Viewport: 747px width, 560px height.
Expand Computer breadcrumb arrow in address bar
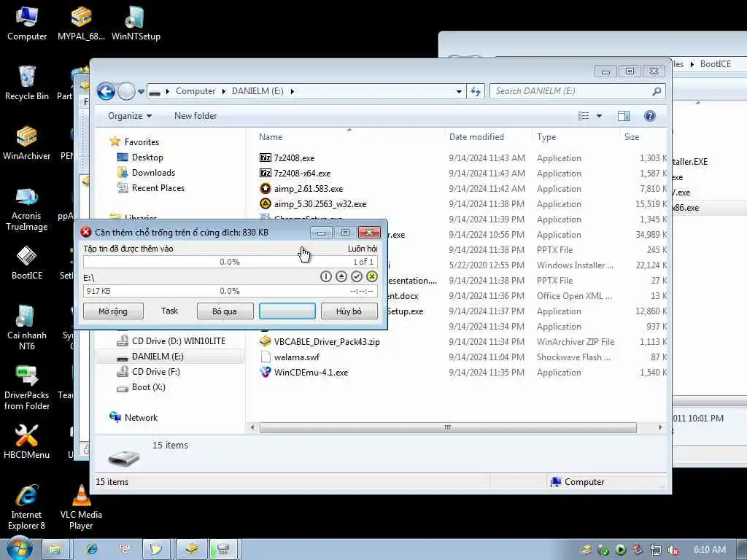click(x=224, y=91)
